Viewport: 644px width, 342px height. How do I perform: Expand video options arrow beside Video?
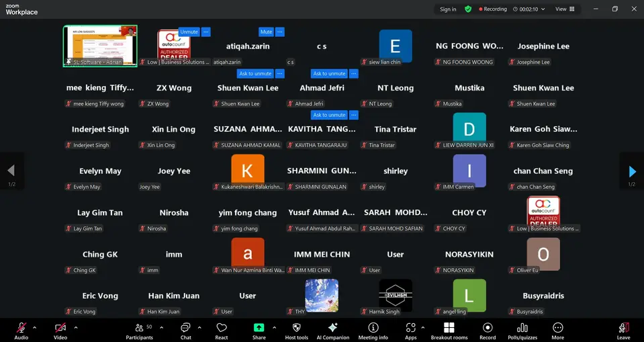pos(76,328)
